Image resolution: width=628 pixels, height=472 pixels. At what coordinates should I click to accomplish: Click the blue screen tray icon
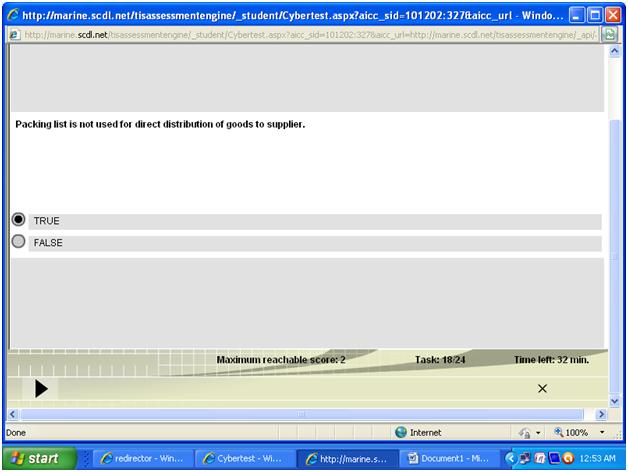point(554,458)
